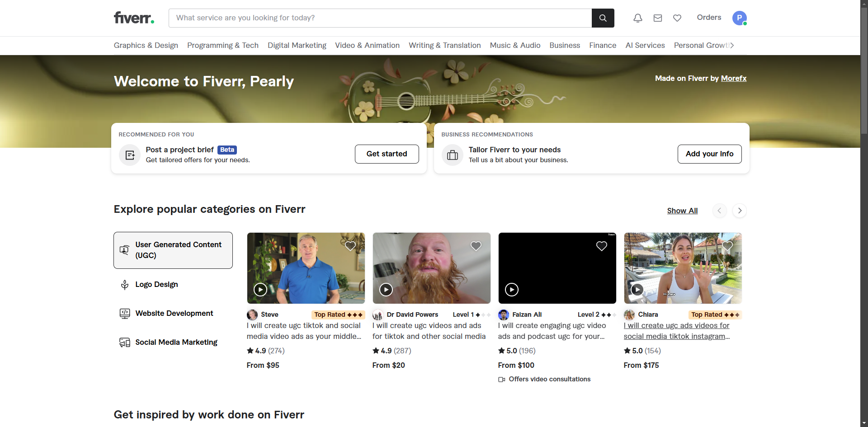Click the service search input field
868x427 pixels.
(x=380, y=18)
